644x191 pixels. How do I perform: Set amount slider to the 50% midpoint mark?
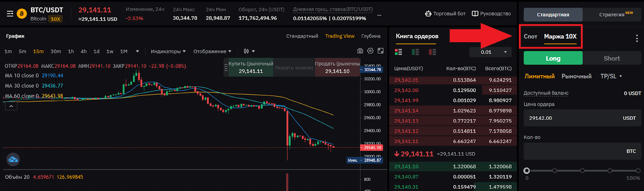click(582, 170)
